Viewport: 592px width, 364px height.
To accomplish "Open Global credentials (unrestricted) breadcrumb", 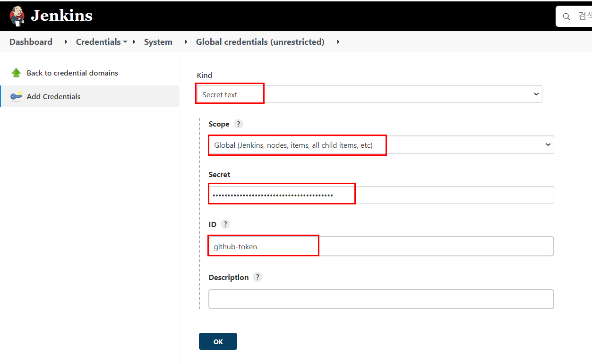I will coord(260,42).
